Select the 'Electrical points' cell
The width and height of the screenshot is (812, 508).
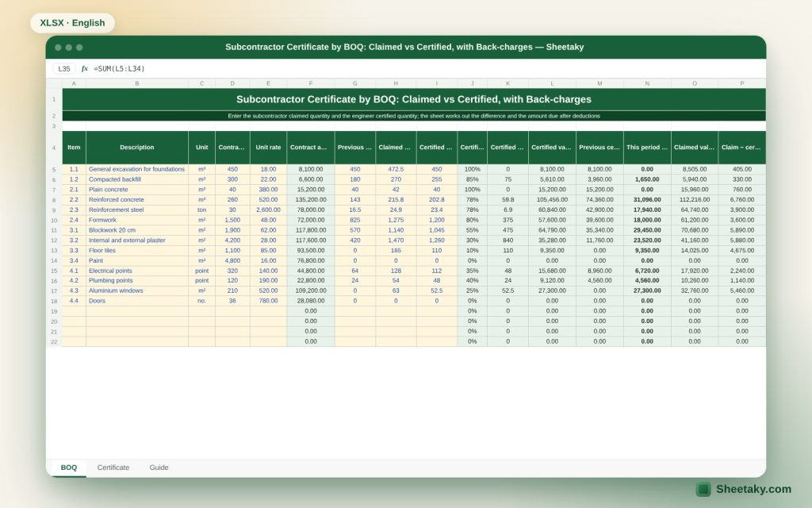pyautogui.click(x=136, y=271)
